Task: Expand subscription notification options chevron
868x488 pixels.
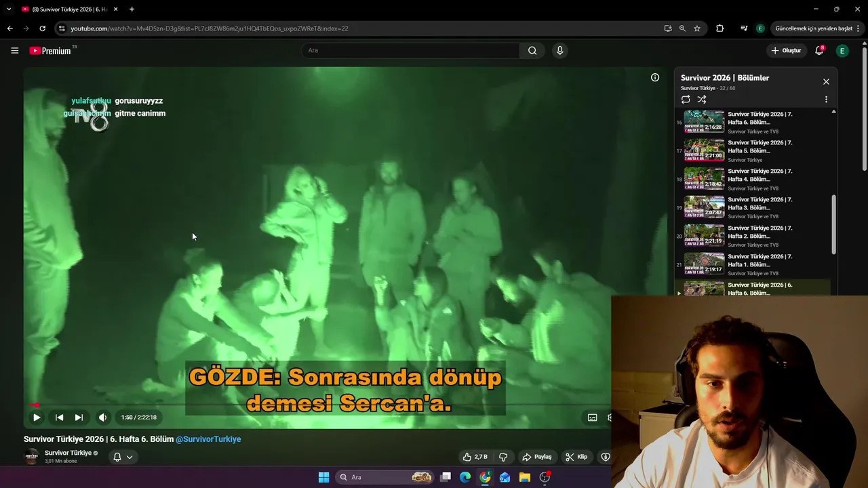Action: pyautogui.click(x=130, y=457)
